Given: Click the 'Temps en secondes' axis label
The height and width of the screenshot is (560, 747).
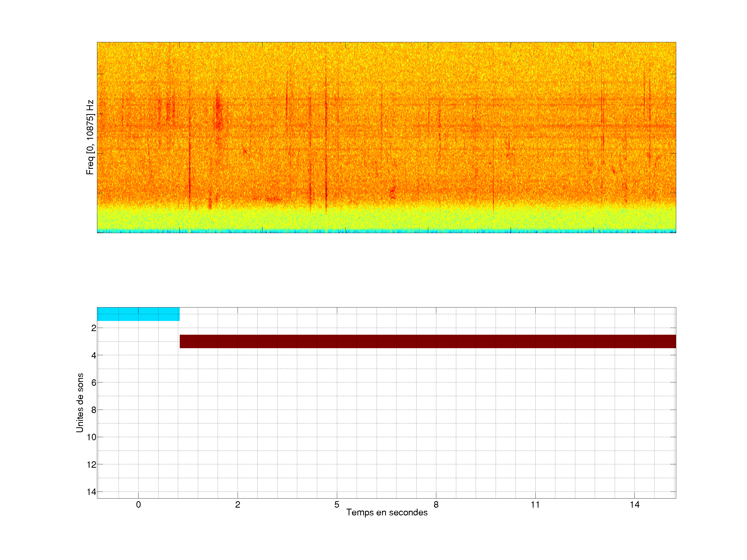Looking at the screenshot, I should pyautogui.click(x=387, y=512).
